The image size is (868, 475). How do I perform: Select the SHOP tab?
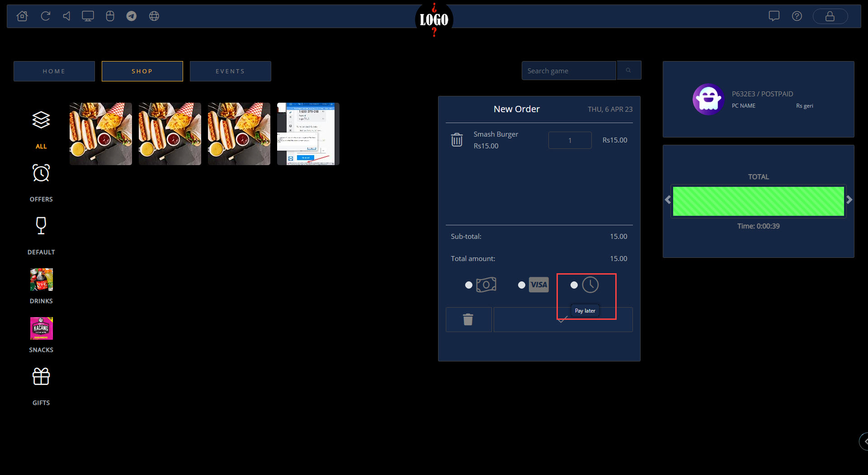142,71
